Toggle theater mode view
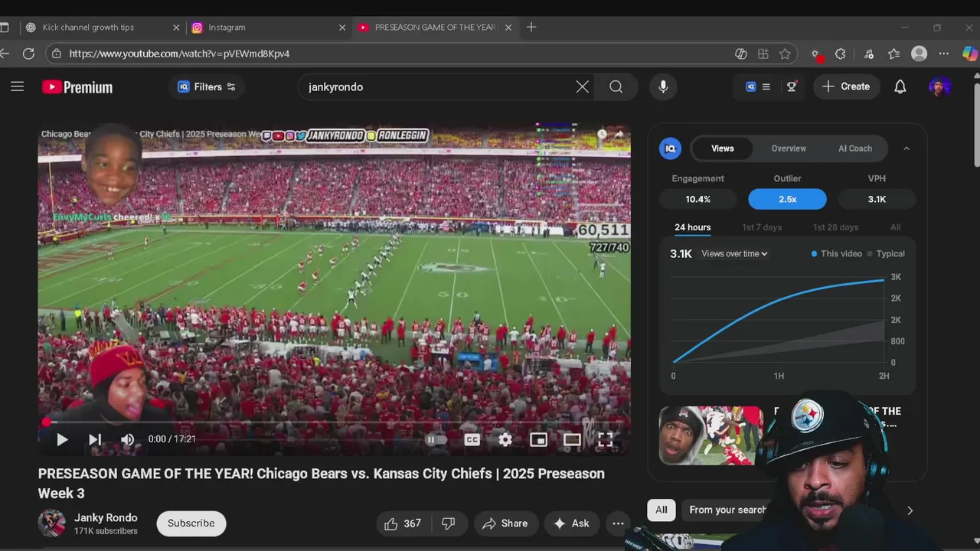The image size is (980, 551). (x=572, y=439)
